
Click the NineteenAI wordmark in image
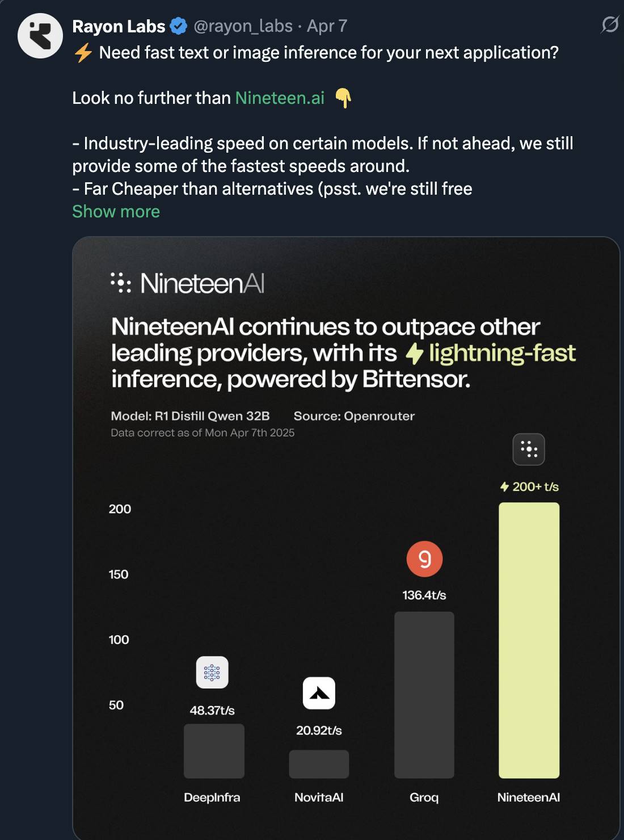coord(188,283)
